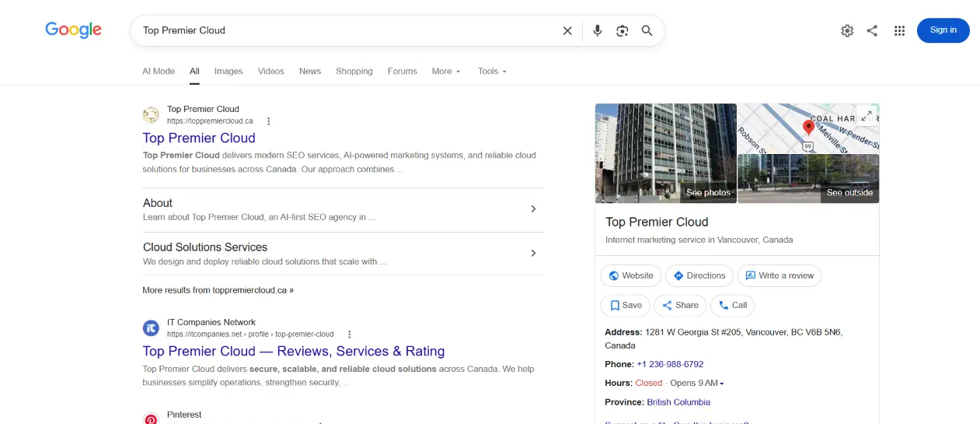Image resolution: width=980 pixels, height=424 pixels.
Task: Switch to Images tab
Action: (x=228, y=71)
